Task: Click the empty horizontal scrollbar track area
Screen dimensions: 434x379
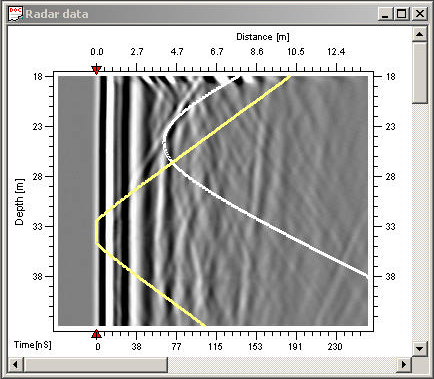Action: [282, 364]
